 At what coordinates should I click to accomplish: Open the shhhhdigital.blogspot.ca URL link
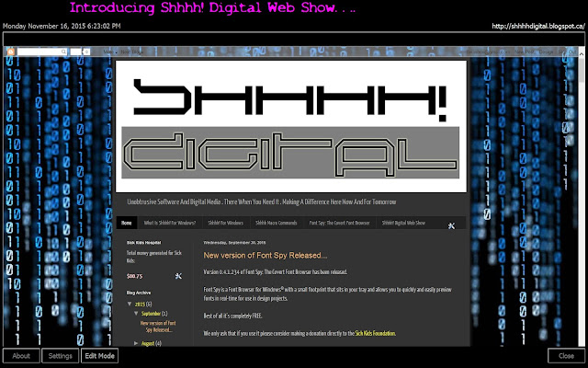pos(538,26)
